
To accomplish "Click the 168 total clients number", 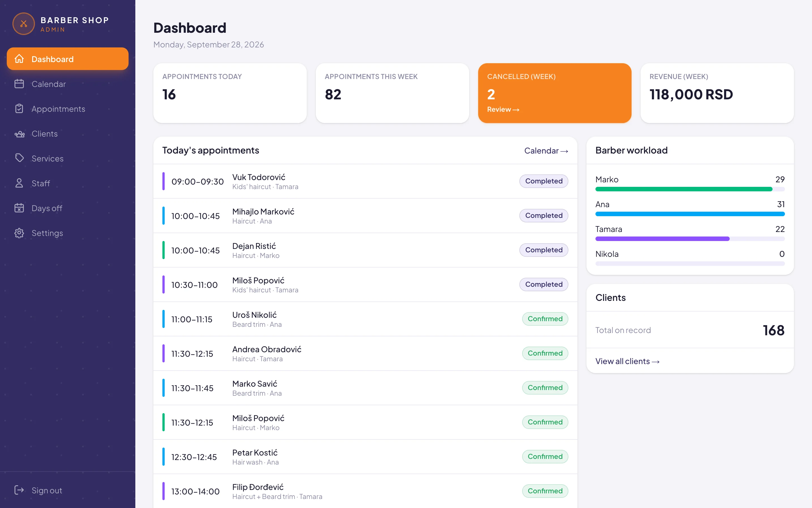I will [773, 330].
